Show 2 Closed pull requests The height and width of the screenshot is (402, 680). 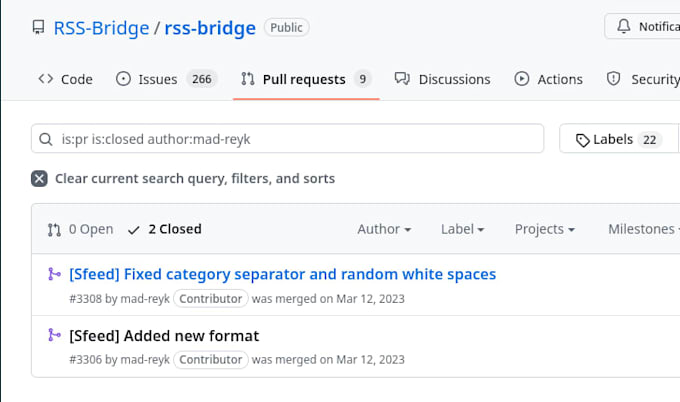click(x=165, y=229)
